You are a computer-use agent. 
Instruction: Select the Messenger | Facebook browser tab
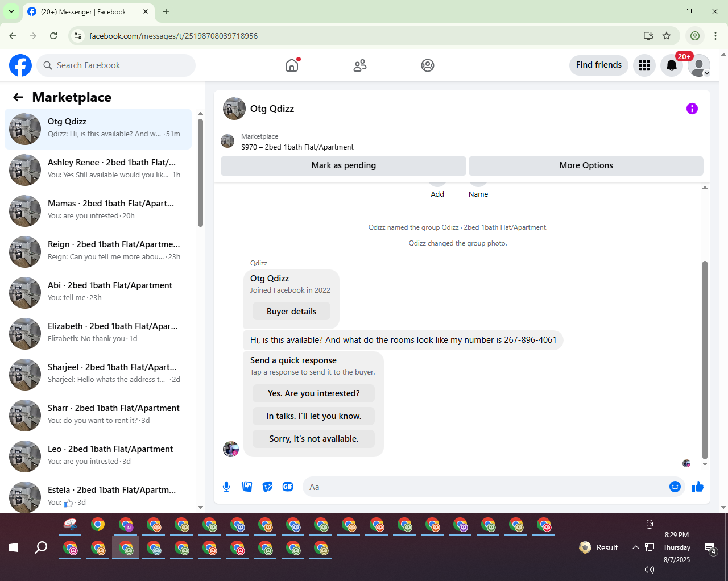click(88, 12)
